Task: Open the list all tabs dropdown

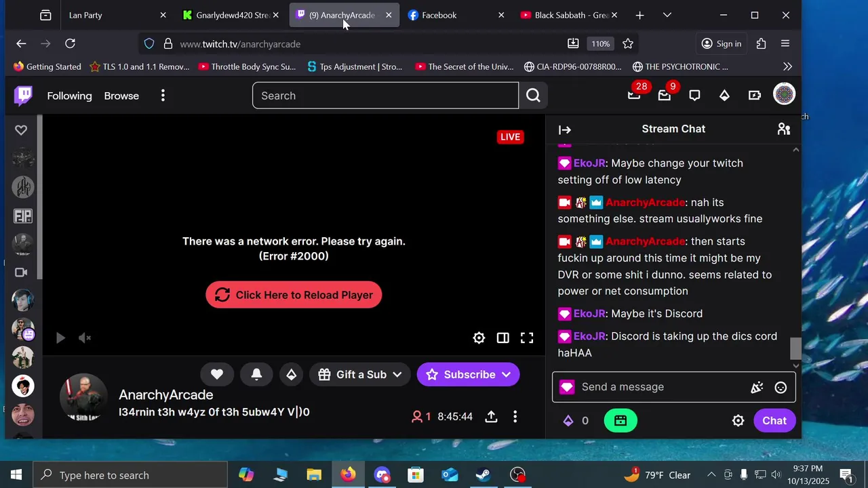Action: (667, 15)
